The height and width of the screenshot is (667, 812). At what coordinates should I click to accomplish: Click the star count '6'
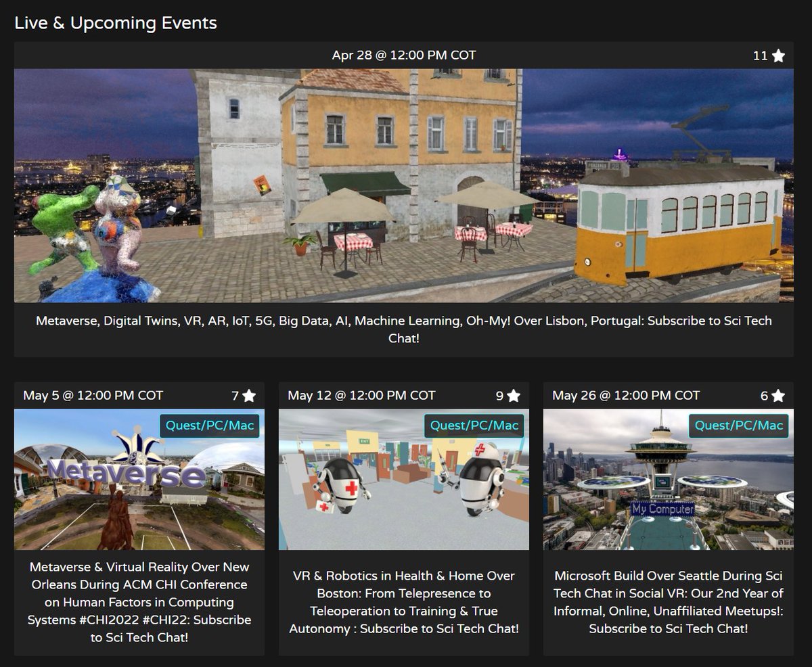(x=764, y=395)
